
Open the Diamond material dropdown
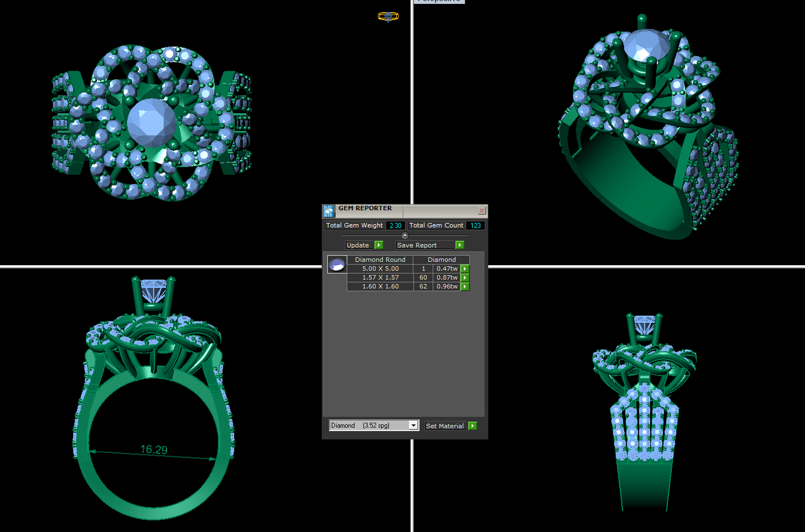374,426
